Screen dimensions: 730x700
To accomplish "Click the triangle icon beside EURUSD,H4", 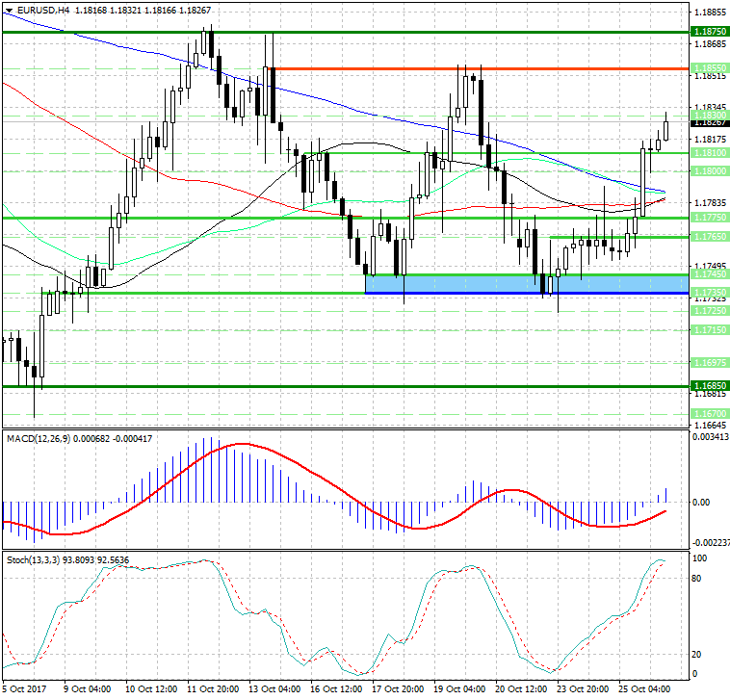I will pyautogui.click(x=7, y=9).
